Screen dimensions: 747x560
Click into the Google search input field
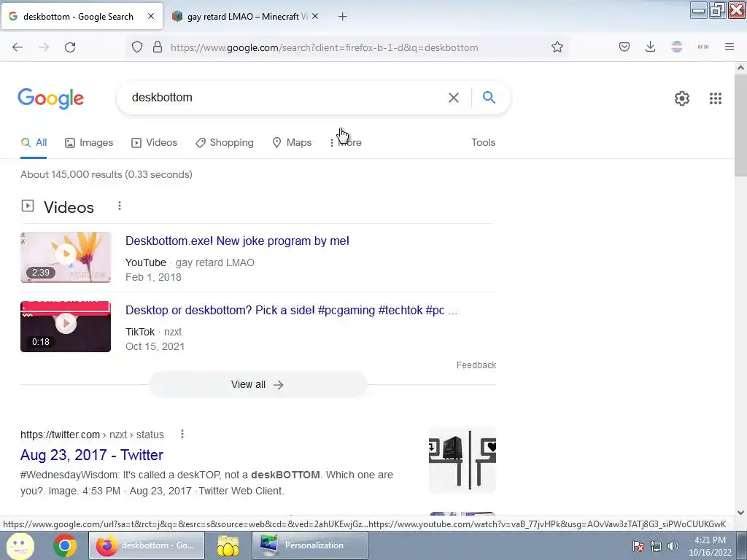[x=286, y=98]
